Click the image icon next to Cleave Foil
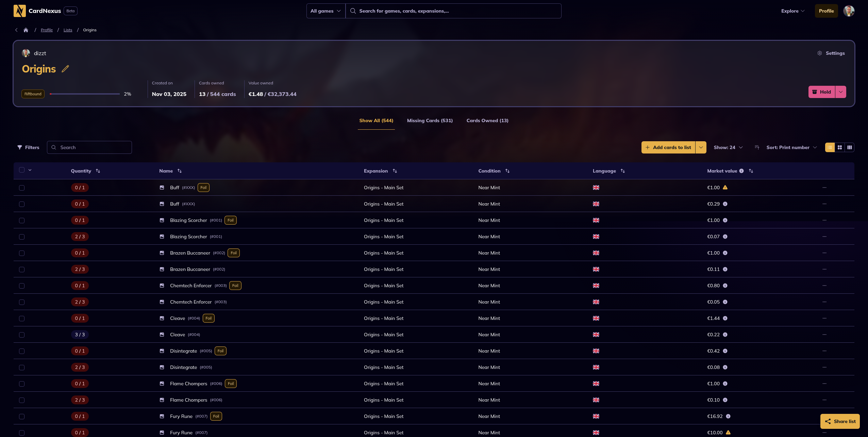Screen dimensions: 868x437 tap(162, 318)
